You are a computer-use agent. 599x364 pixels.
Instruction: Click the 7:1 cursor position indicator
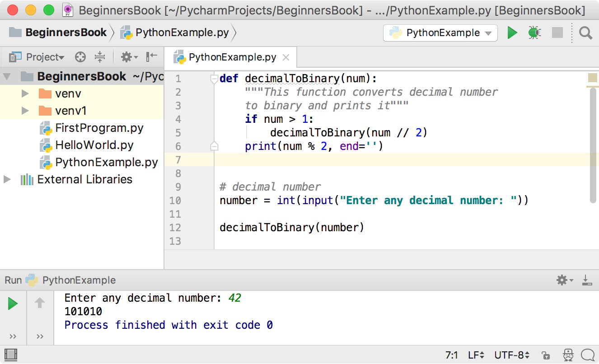pos(452,355)
